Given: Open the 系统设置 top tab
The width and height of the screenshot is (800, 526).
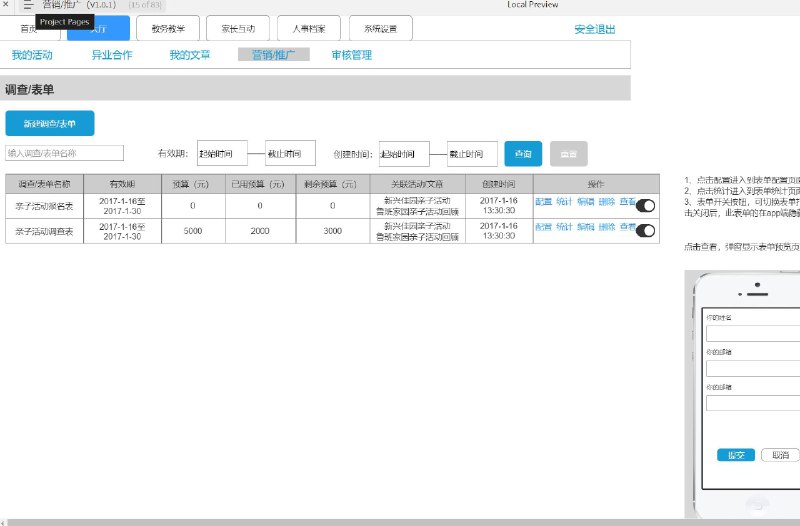Looking at the screenshot, I should [381, 29].
